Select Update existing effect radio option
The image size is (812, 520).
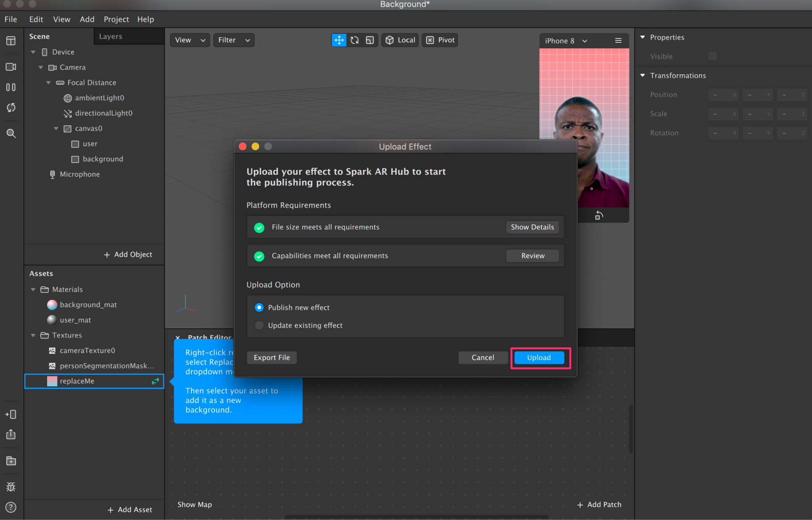pyautogui.click(x=259, y=325)
